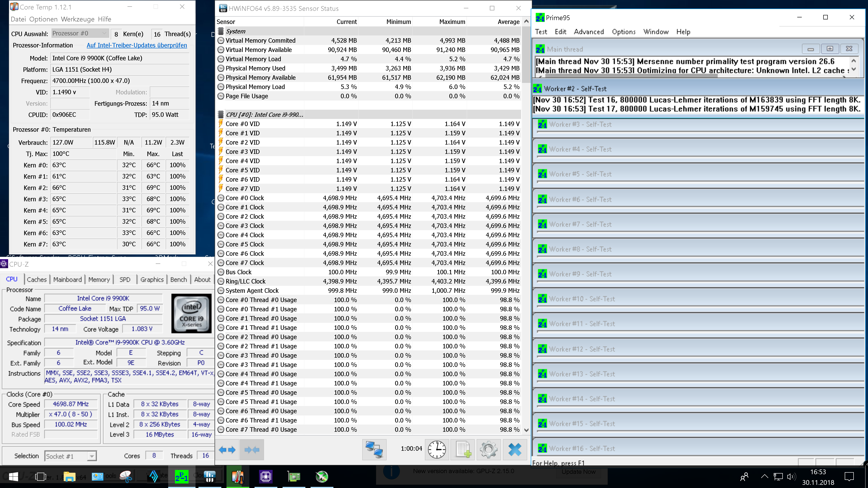Open HWiNFO remote network monitoring icon
868x488 pixels.
click(374, 449)
